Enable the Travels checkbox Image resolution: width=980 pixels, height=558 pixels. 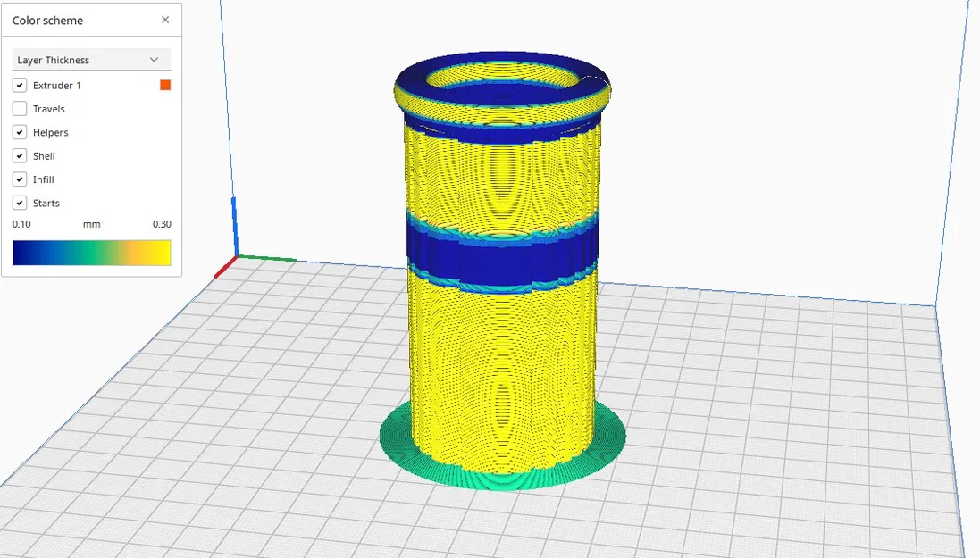point(20,109)
